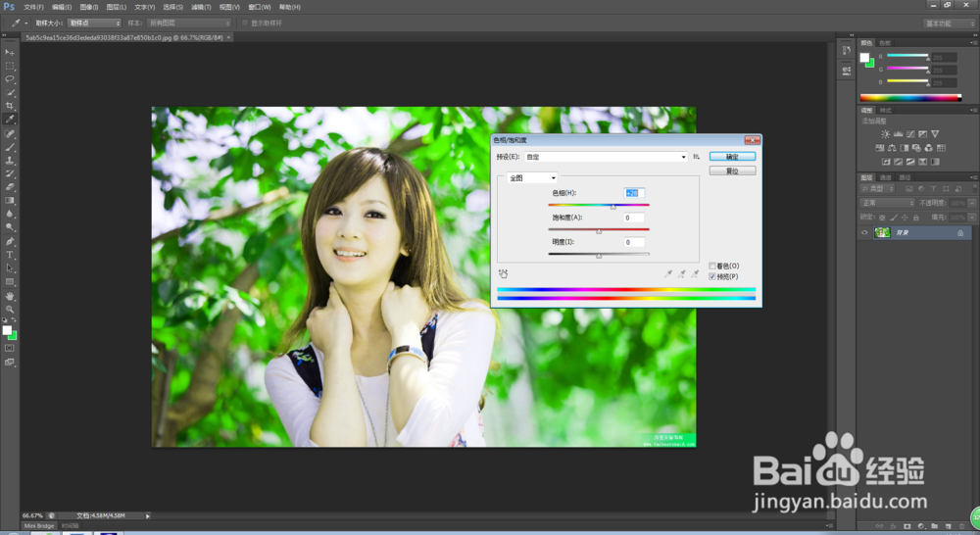Viewport: 980px width, 535px height.
Task: Open the layer fill dropdown arrow
Action: tap(972, 217)
